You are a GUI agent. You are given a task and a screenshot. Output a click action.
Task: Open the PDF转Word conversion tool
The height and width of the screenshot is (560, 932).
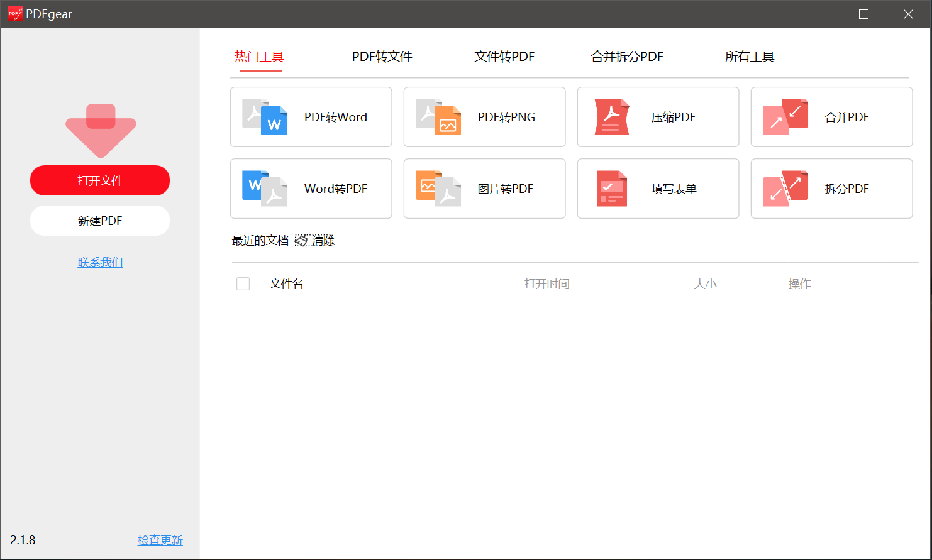coord(311,117)
